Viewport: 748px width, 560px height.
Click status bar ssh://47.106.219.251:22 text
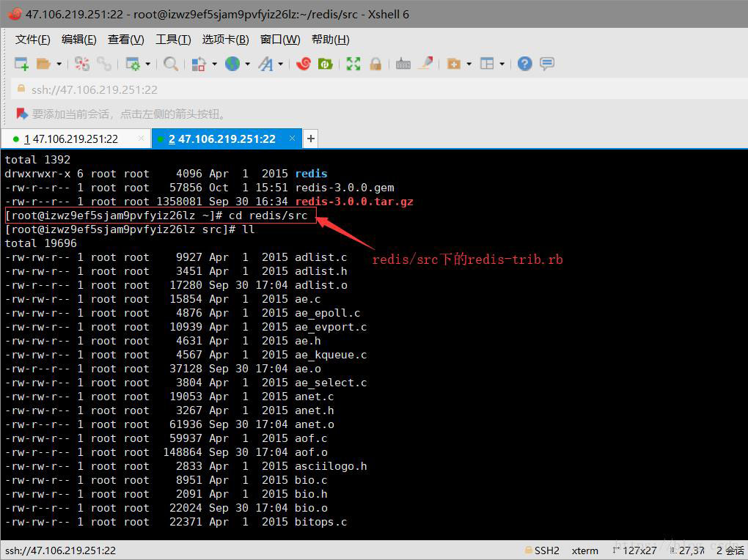61,550
